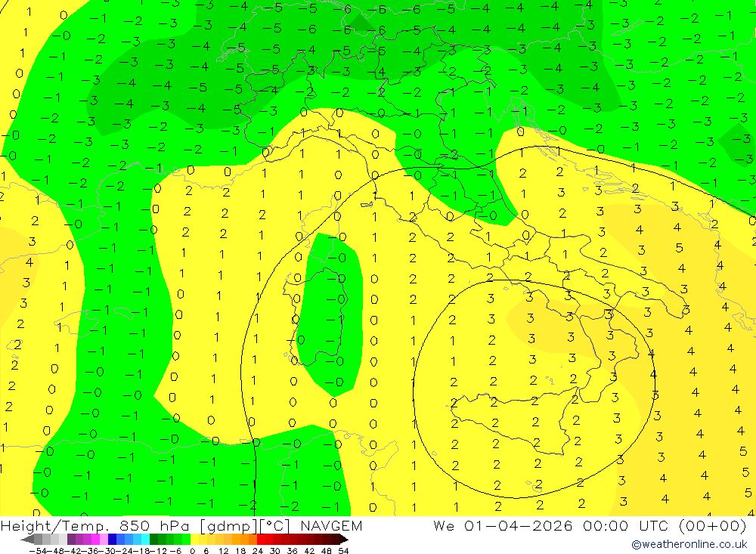Click the '850 hPa' level text
This screenshot has width=756, height=554.
155,525
